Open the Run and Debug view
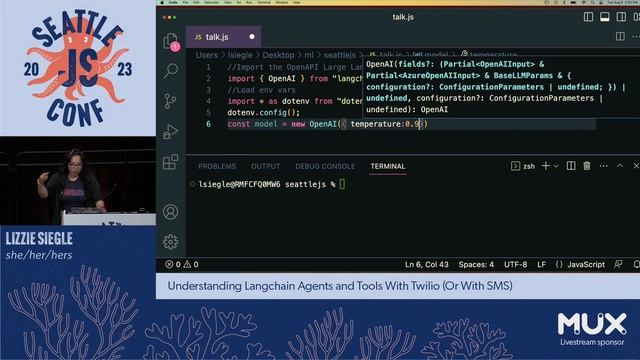640x360 pixels. (x=170, y=131)
